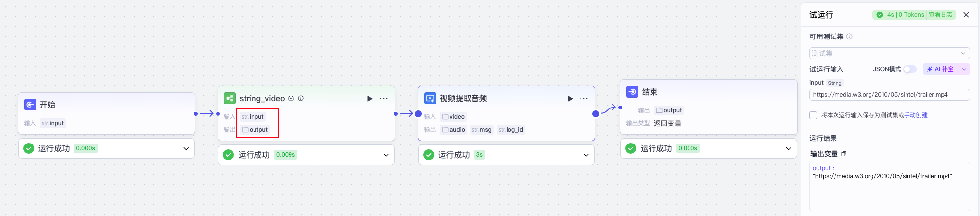Click the 开始 node str.input variable
The width and height of the screenshot is (980, 216).
coord(53,123)
